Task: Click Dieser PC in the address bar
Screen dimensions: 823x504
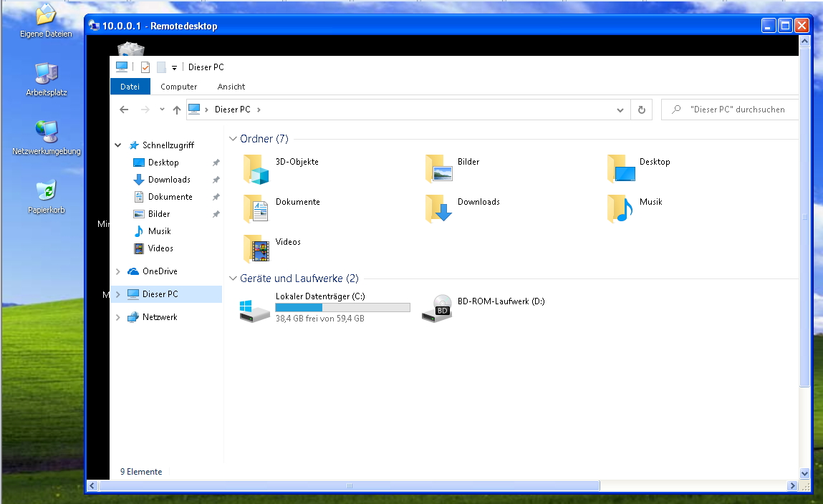Action: [233, 109]
